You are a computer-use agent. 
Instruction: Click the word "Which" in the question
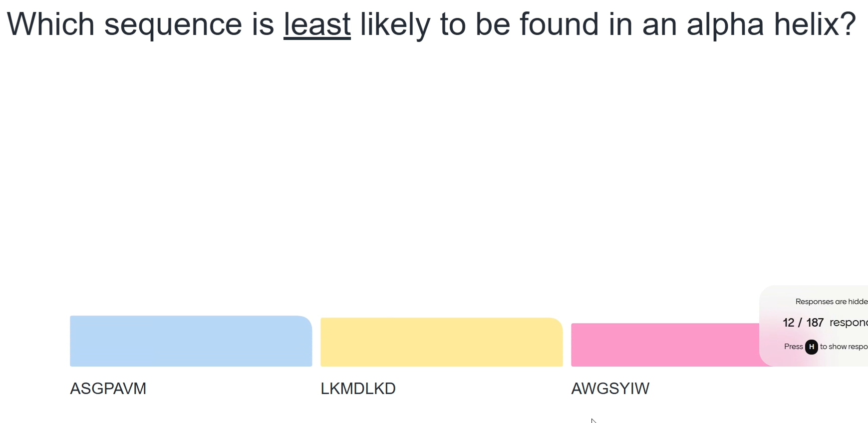tap(50, 24)
